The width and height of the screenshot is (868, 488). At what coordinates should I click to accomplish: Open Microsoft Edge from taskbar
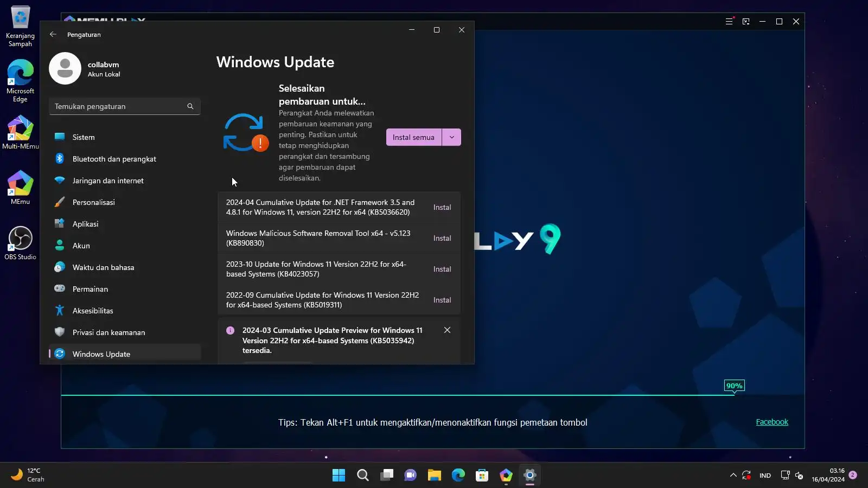click(x=458, y=476)
